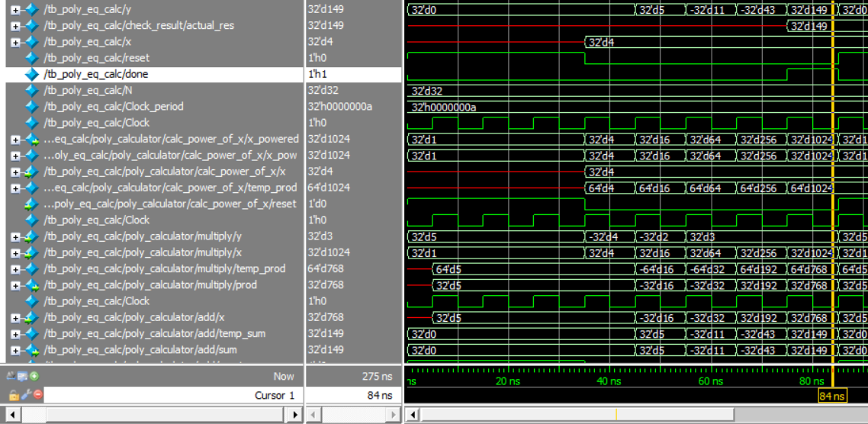This screenshot has height=424, width=868.
Task: Click left scroll arrow of waveform pane
Action: coord(413,414)
